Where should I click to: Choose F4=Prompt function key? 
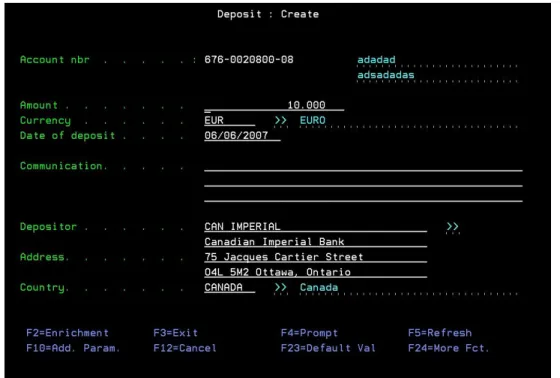pyautogui.click(x=309, y=333)
